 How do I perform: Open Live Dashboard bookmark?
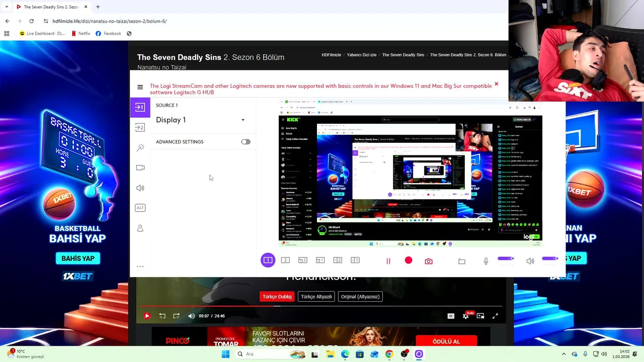pyautogui.click(x=42, y=34)
